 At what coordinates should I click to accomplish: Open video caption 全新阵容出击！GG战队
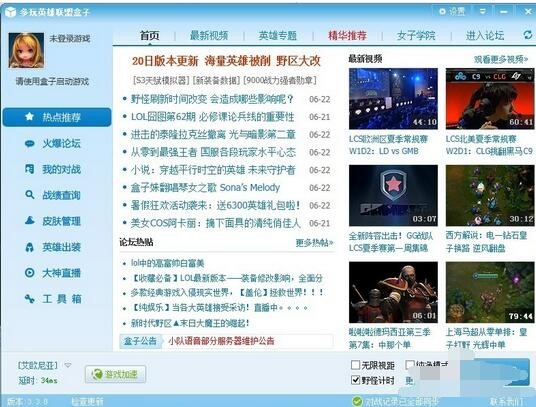pyautogui.click(x=391, y=242)
